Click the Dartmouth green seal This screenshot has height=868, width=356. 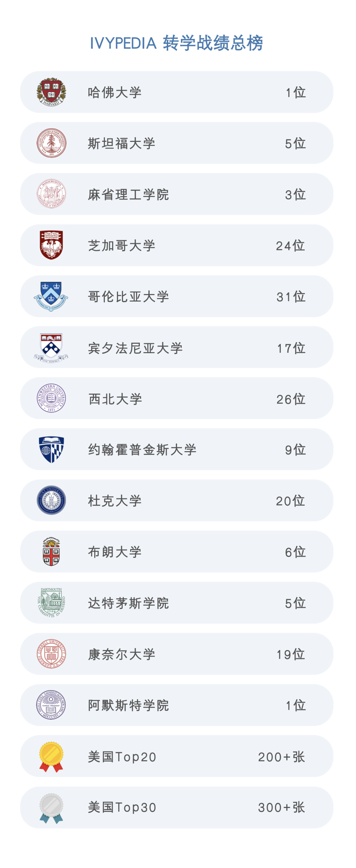(x=51, y=603)
